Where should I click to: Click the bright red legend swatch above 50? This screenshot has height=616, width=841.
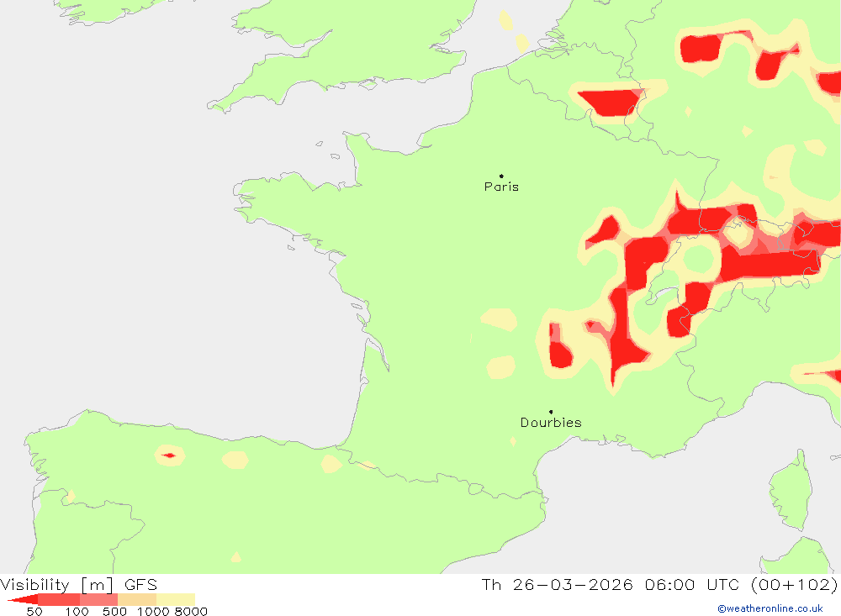point(24,599)
